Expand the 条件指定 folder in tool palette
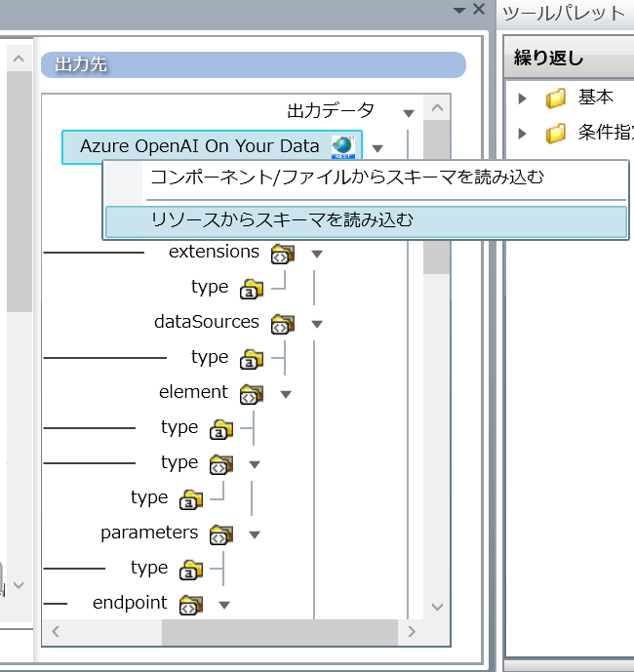The height and width of the screenshot is (672, 634). [x=522, y=134]
